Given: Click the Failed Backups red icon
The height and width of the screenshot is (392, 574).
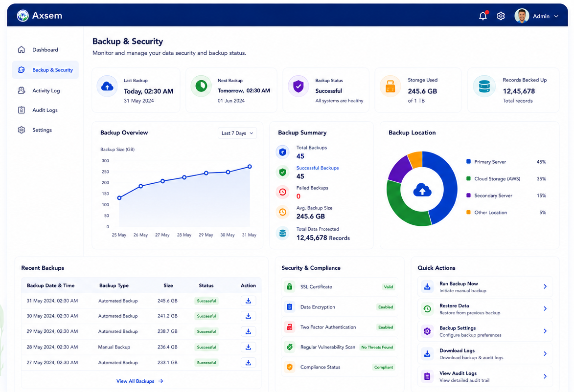Looking at the screenshot, I should point(283,192).
